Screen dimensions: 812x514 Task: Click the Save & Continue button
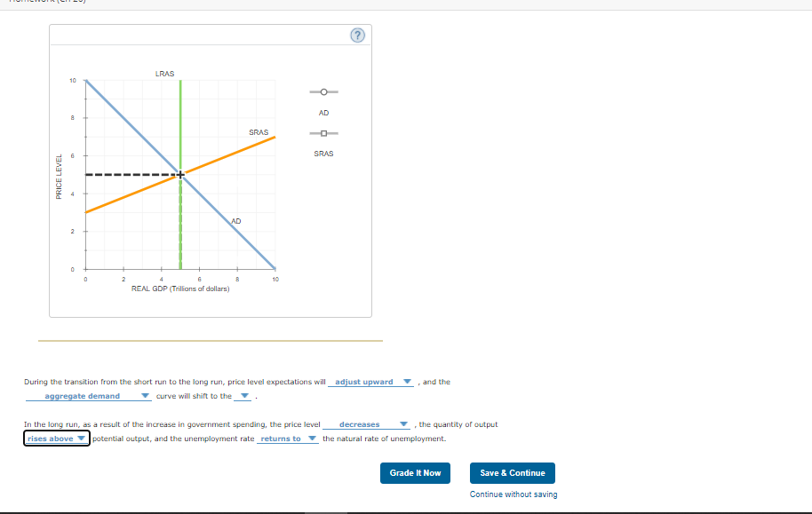click(x=513, y=473)
